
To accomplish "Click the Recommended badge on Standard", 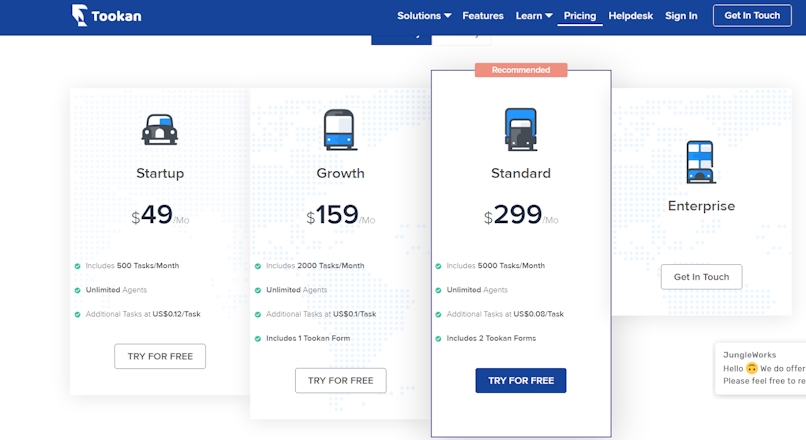I will (521, 70).
